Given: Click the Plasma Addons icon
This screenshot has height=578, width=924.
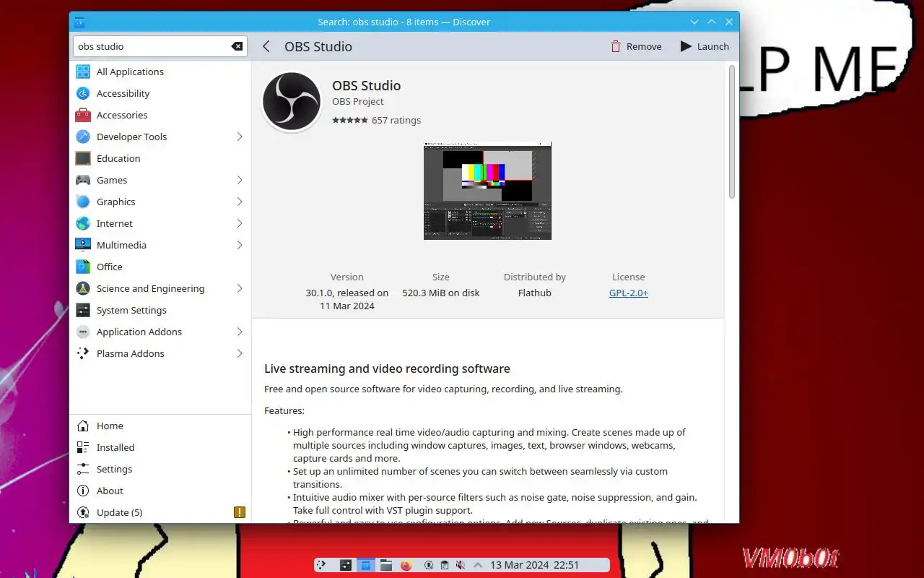Looking at the screenshot, I should pyautogui.click(x=83, y=353).
